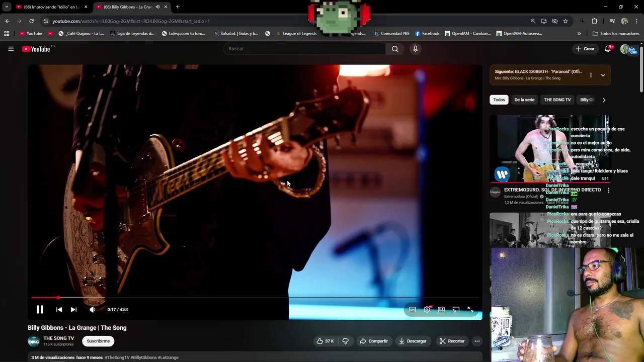
Task: Close the Improvisando Idilio tab
Action: [x=86, y=7]
